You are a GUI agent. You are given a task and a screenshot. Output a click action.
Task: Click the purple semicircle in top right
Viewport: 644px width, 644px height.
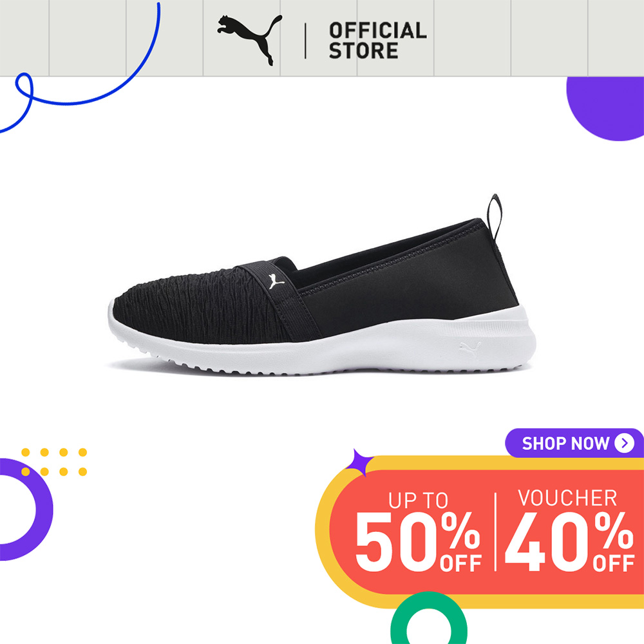[x=605, y=108]
